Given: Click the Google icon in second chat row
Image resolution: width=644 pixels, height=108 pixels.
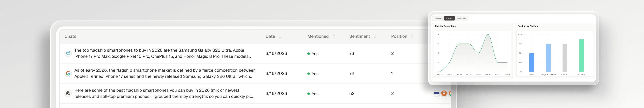Looking at the screenshot, I should (68, 73).
